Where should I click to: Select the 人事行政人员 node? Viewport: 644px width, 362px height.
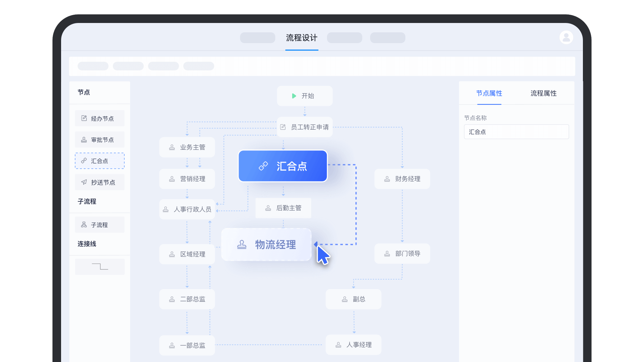187,209
